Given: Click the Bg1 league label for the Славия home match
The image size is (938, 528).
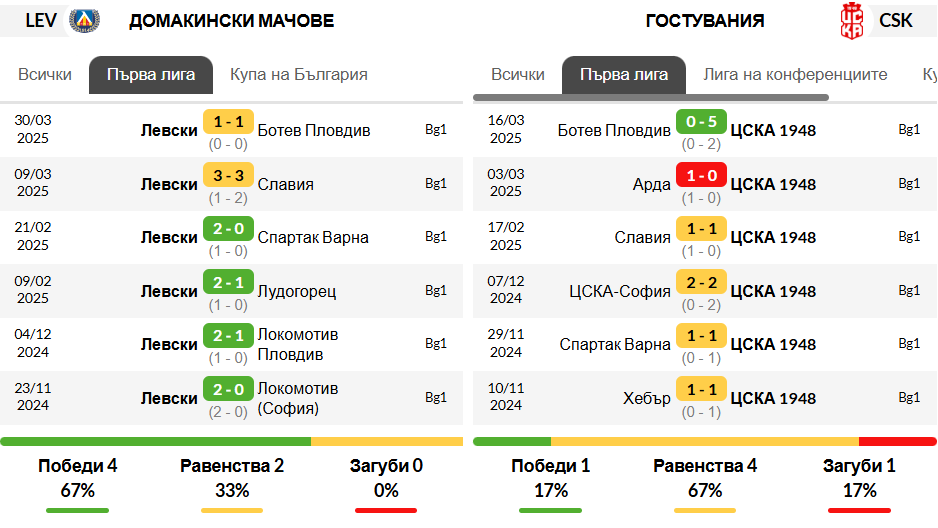Looking at the screenshot, I should coord(436,184).
